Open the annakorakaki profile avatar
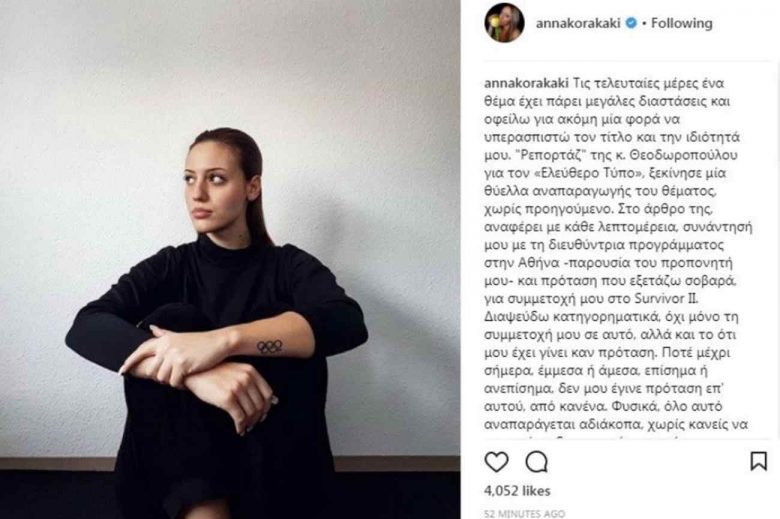The height and width of the screenshot is (519, 780). click(x=504, y=22)
